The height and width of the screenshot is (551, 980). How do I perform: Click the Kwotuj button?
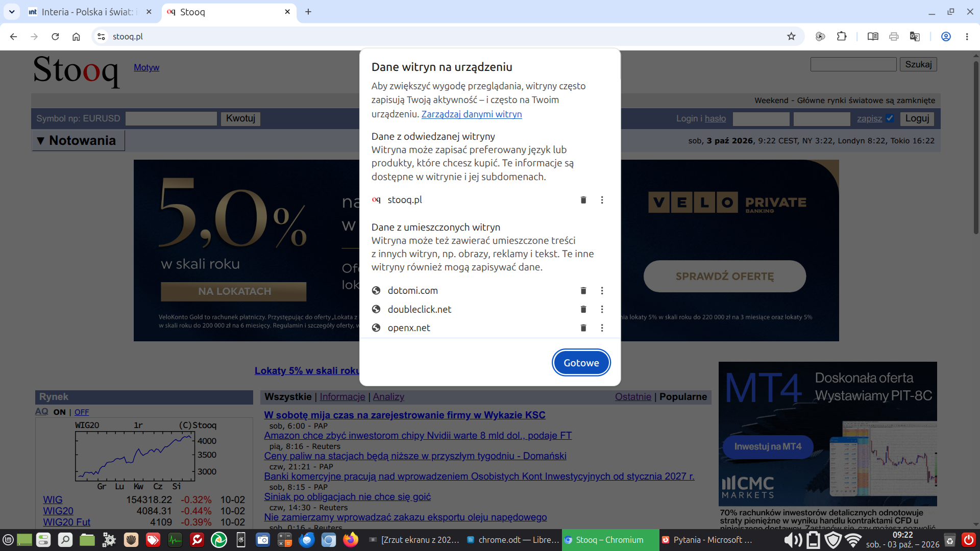[240, 118]
